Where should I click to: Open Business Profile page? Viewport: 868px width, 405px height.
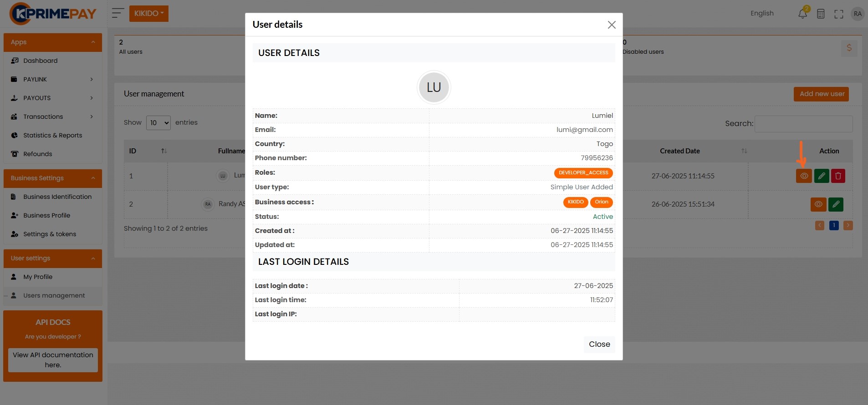pos(53,215)
